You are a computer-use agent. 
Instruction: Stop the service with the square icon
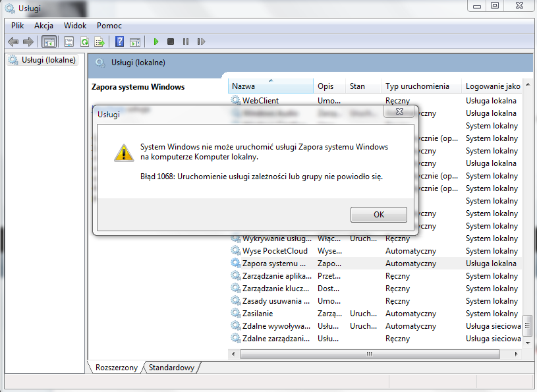click(x=171, y=42)
